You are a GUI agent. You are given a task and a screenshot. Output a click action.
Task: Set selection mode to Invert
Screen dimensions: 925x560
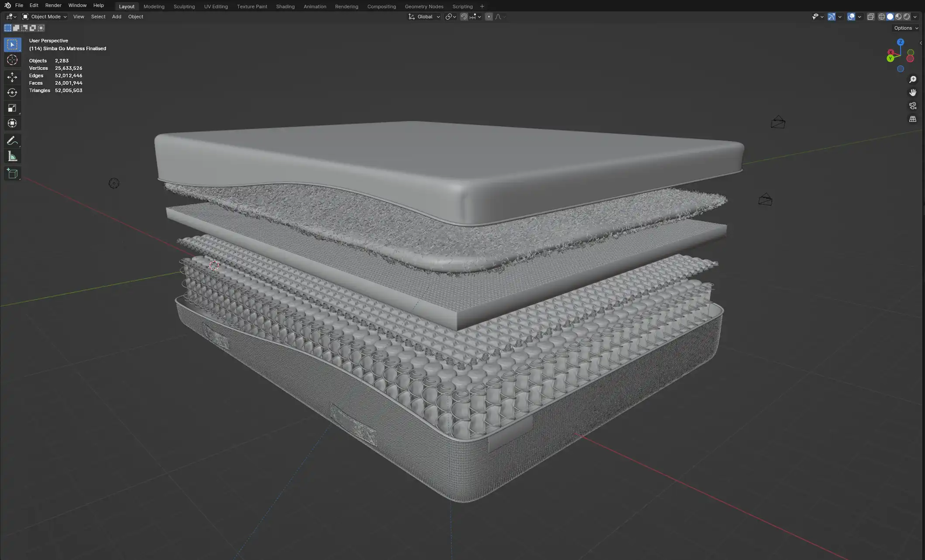click(x=33, y=28)
